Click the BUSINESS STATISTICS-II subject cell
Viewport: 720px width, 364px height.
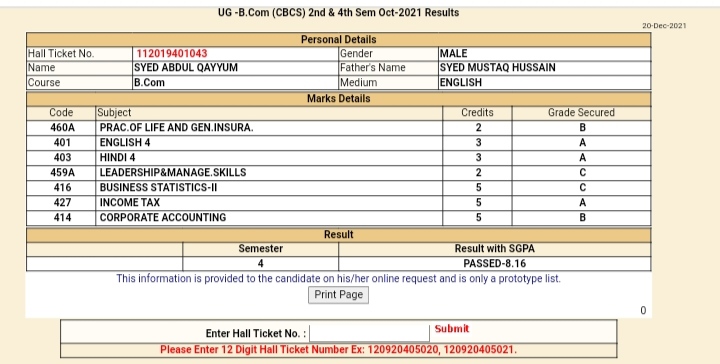click(269, 187)
